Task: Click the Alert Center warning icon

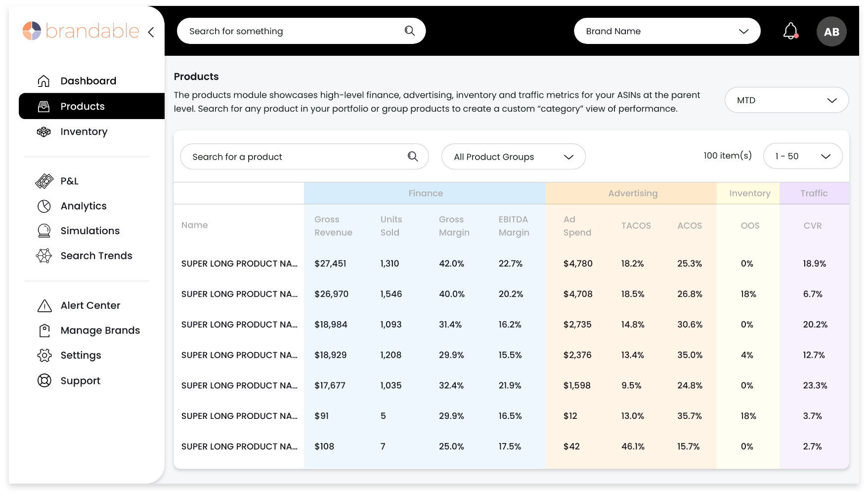Action: pos(44,306)
